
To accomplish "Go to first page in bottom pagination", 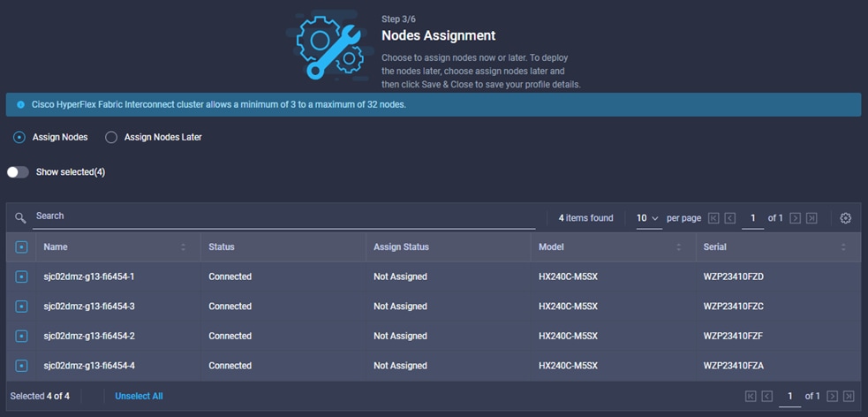I will pos(751,396).
